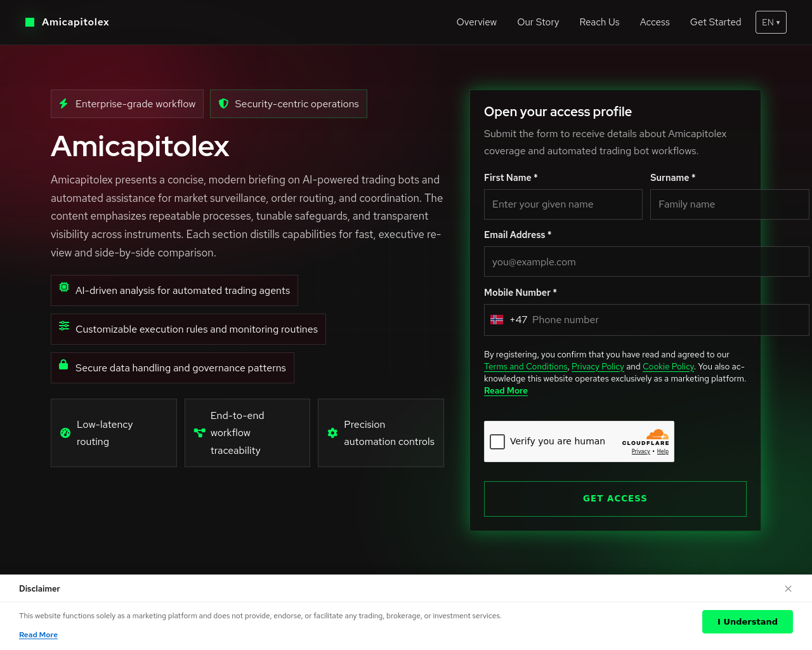Click the Amicapitolex brand name in header
The width and height of the screenshot is (812, 650).
pyautogui.click(x=75, y=22)
